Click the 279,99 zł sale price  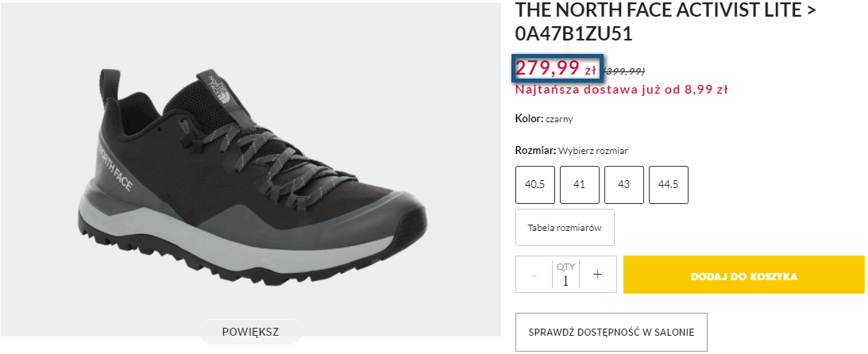pos(556,68)
